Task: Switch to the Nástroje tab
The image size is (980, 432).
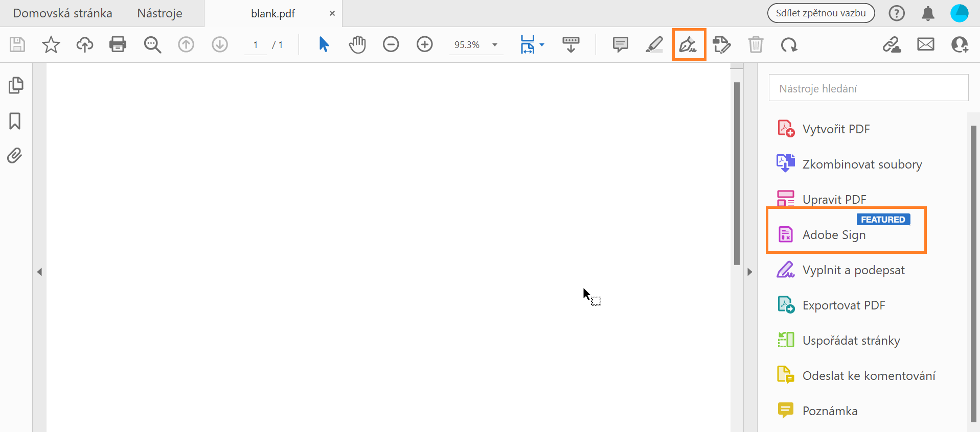Action: click(159, 13)
